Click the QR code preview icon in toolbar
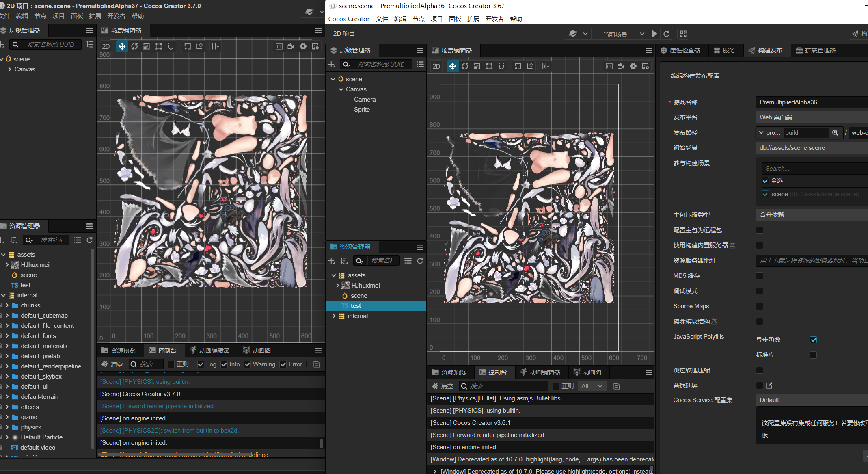Image resolution: width=868 pixels, height=474 pixels. click(x=683, y=34)
